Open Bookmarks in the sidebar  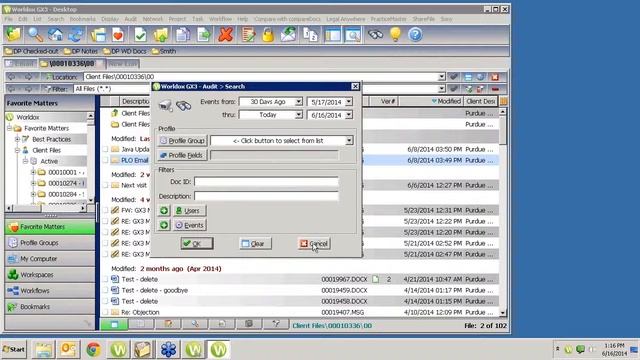coord(50,307)
